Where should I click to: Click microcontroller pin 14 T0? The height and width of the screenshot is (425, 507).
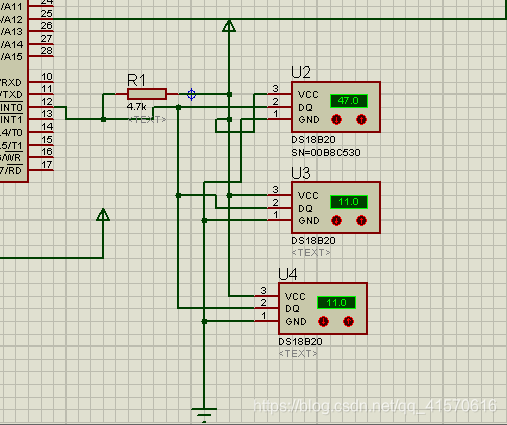click(x=41, y=132)
